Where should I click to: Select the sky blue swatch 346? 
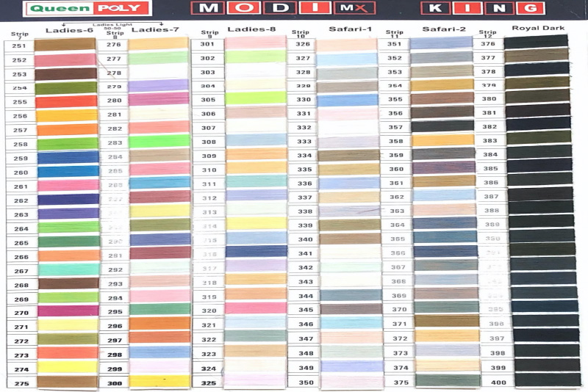pyautogui.click(x=351, y=323)
